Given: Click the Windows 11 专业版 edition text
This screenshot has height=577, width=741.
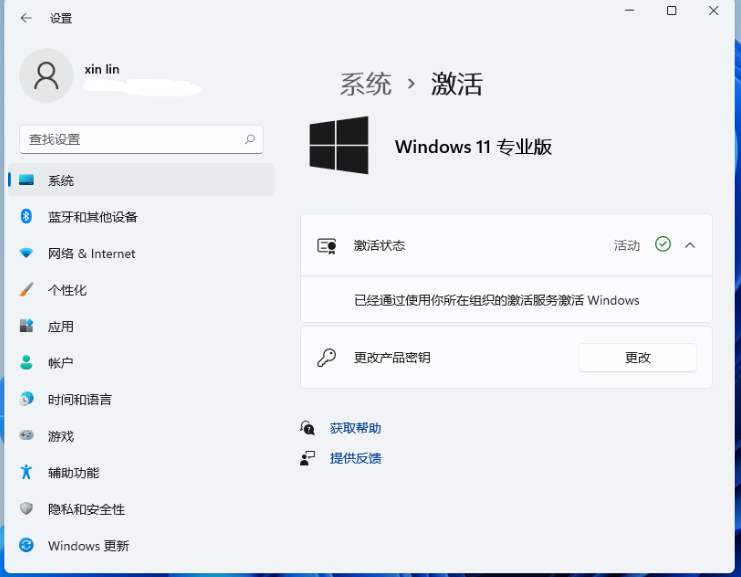Looking at the screenshot, I should [x=474, y=146].
